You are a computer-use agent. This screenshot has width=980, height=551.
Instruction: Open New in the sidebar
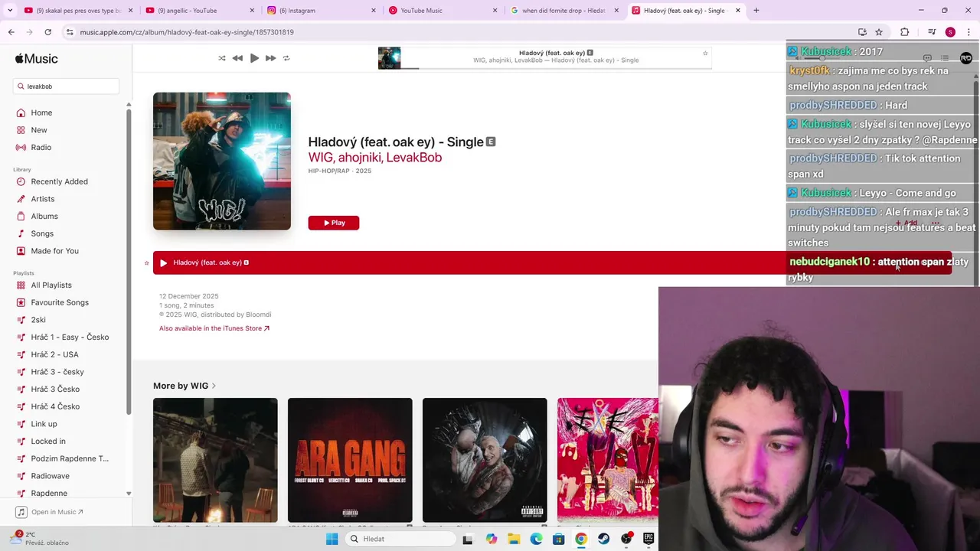(38, 130)
